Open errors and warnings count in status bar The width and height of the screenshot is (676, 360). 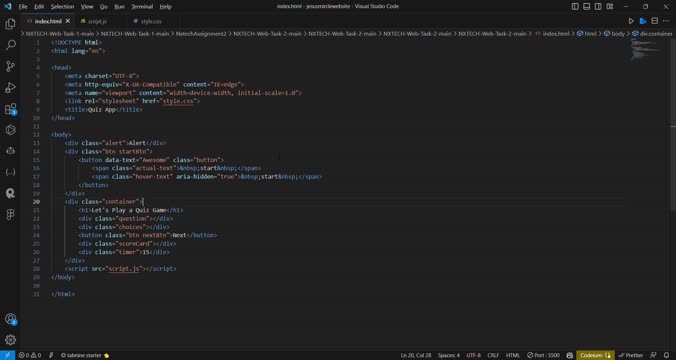coord(30,355)
